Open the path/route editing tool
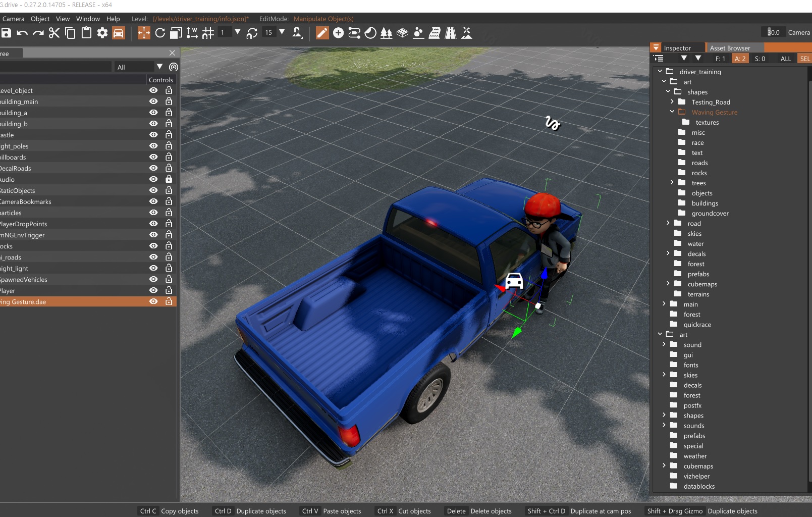 (x=354, y=33)
